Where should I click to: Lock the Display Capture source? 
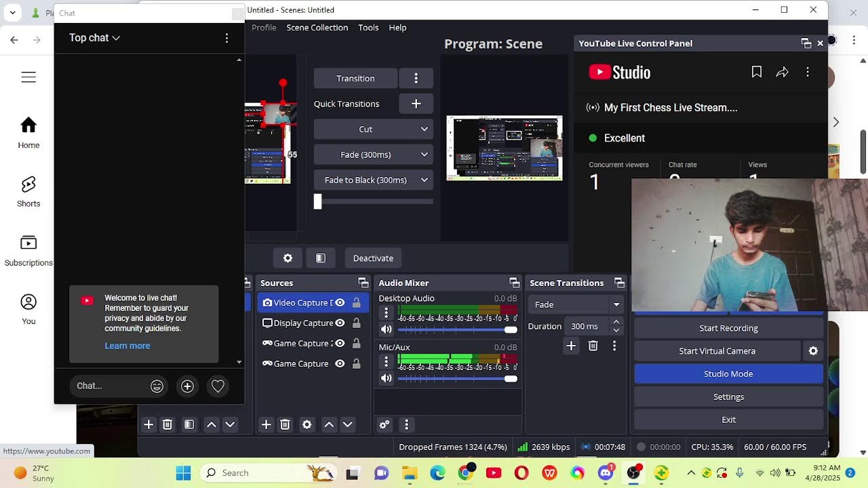356,323
